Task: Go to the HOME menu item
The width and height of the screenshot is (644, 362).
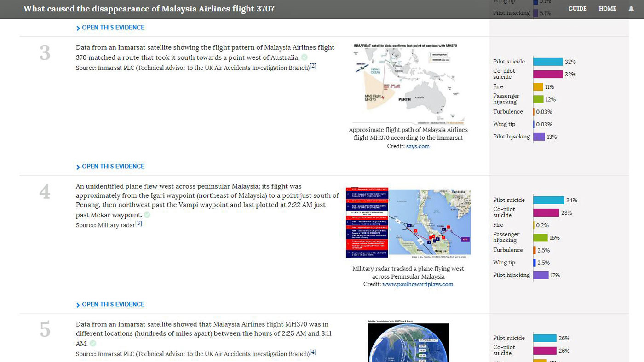Action: pos(607,9)
